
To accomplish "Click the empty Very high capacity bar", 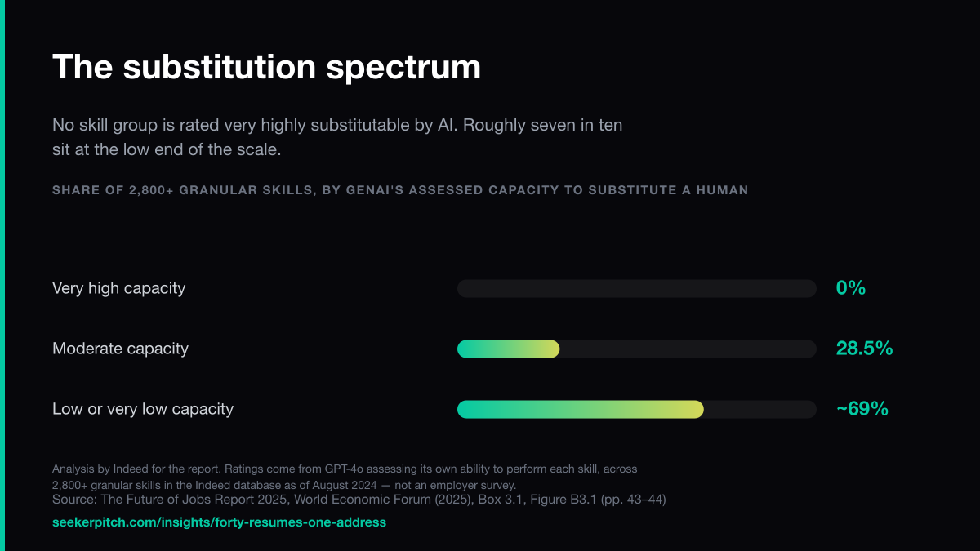I will coord(637,288).
